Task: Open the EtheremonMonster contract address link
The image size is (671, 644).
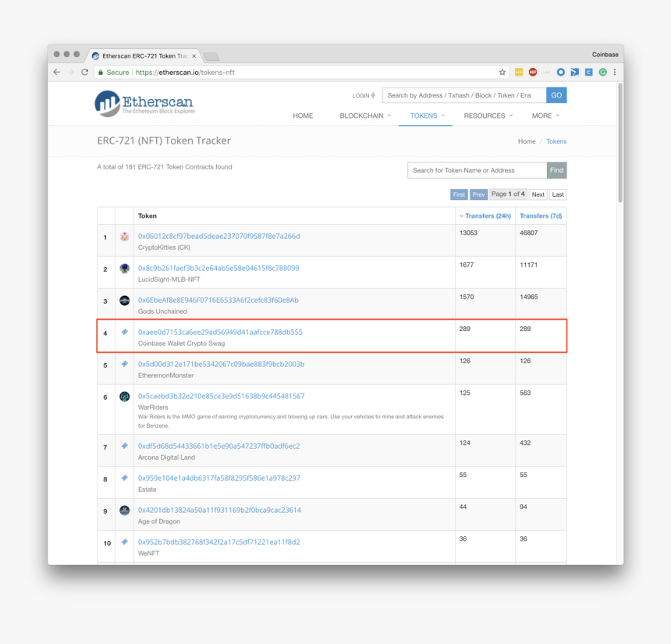Action: (222, 364)
